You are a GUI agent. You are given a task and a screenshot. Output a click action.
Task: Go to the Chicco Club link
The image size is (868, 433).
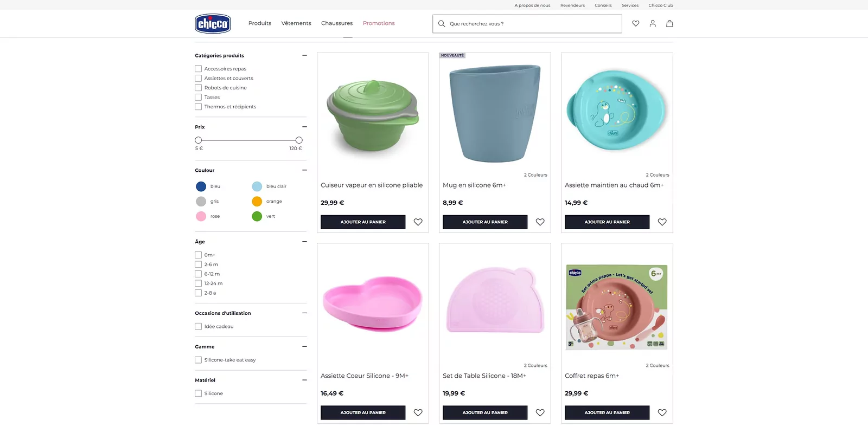point(661,5)
